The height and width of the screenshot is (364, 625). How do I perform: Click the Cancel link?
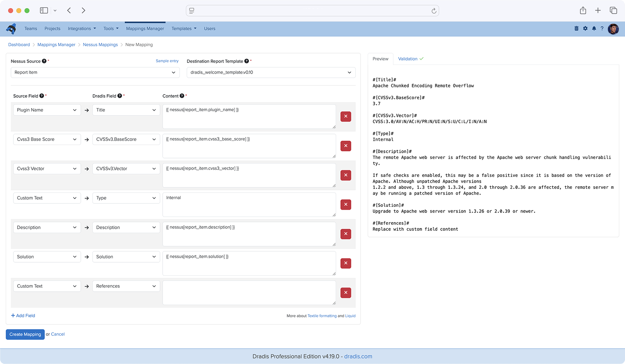(x=58, y=334)
